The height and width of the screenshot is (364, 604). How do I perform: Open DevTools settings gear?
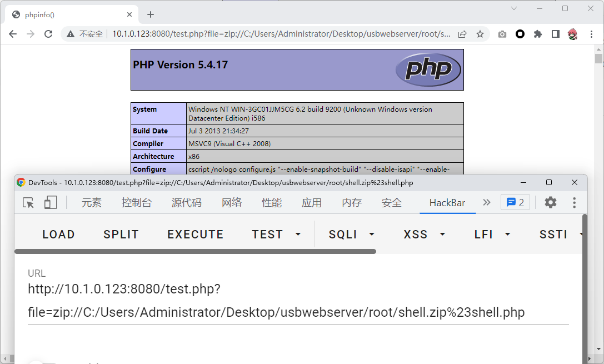coord(550,202)
